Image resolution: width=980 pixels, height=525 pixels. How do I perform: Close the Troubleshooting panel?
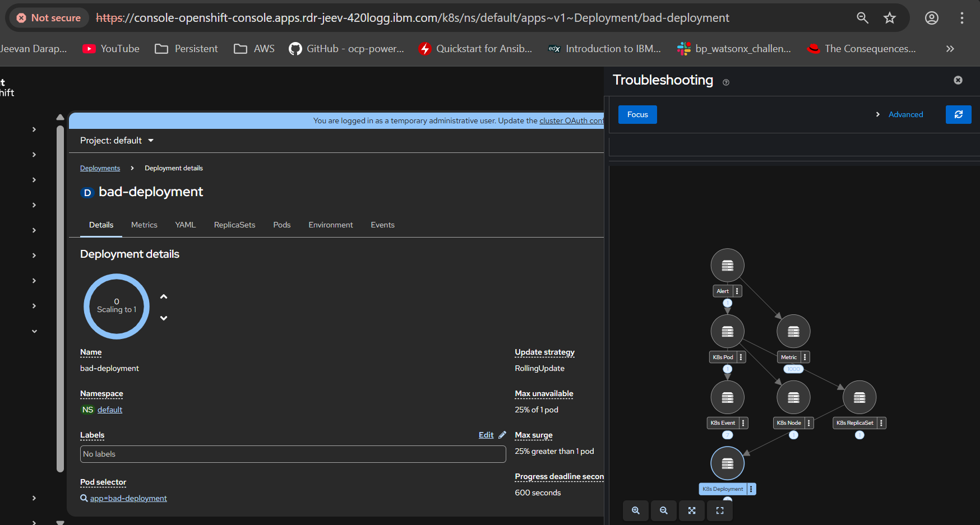(x=958, y=80)
